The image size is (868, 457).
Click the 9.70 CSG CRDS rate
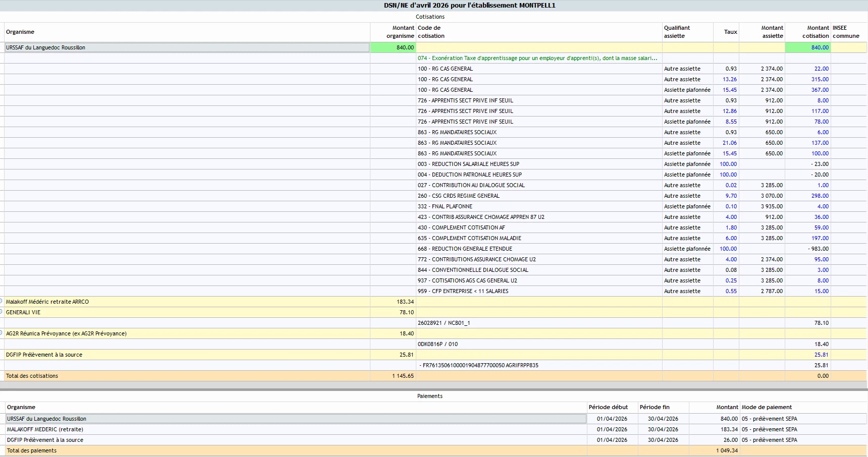pos(731,196)
